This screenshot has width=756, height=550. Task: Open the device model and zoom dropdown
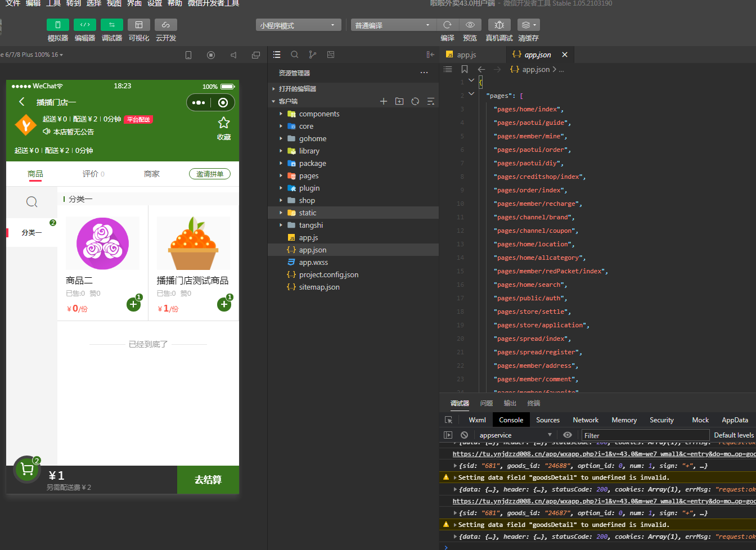33,55
